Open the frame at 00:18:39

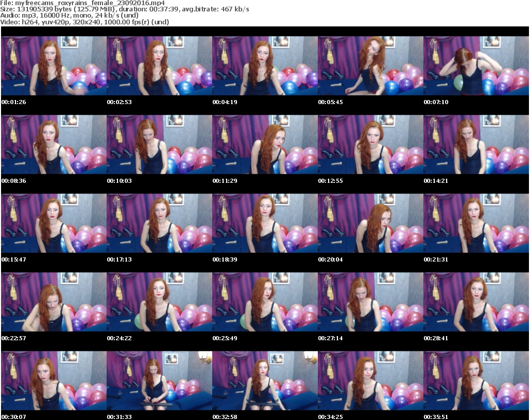click(x=265, y=223)
